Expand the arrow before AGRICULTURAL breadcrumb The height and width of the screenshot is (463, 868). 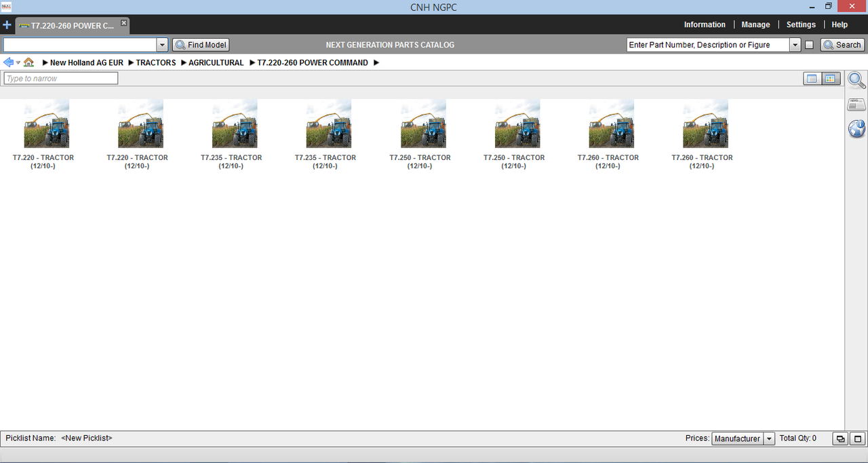183,62
